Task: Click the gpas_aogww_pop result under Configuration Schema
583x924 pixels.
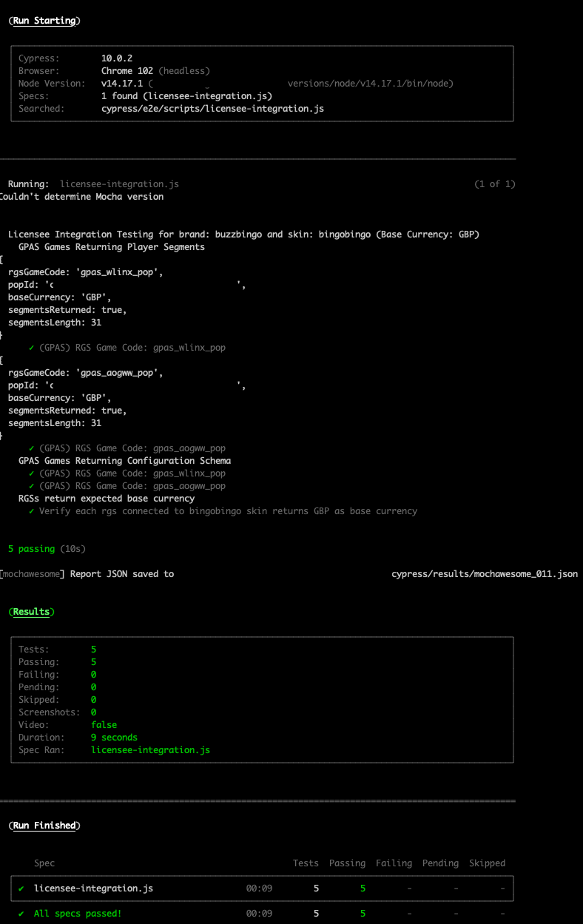Action: pos(127,485)
